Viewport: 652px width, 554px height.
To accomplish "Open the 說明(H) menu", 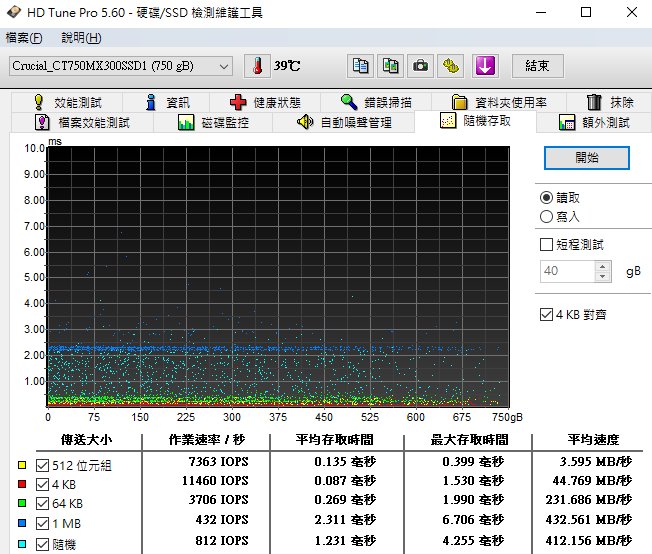I will (81, 38).
